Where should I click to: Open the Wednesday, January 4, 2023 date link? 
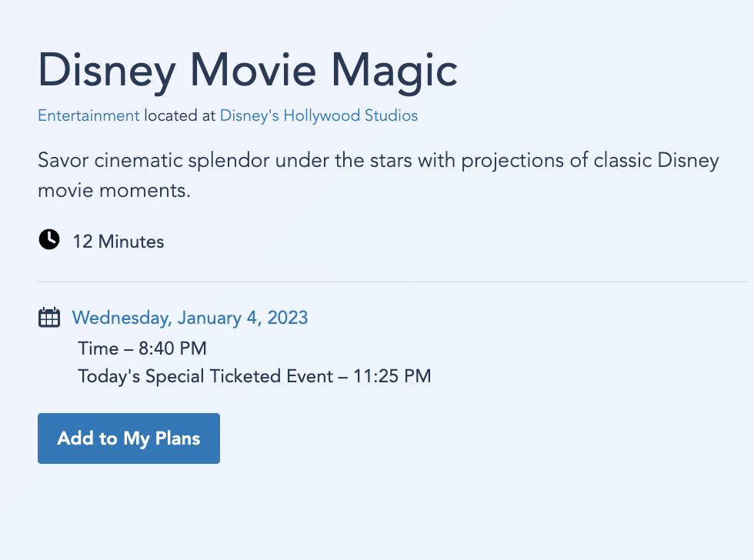click(190, 318)
